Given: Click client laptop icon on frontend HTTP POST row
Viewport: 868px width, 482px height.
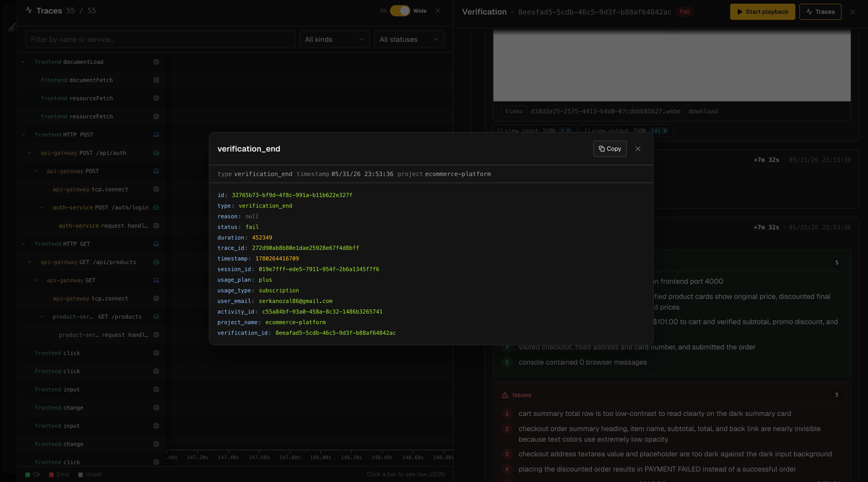Looking at the screenshot, I should [156, 135].
